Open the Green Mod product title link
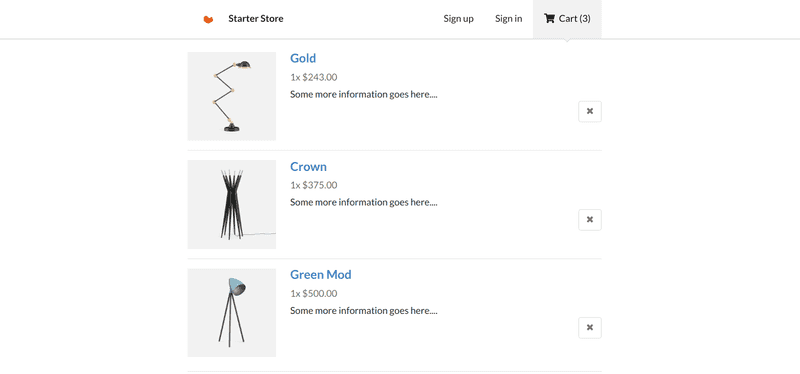This screenshot has width=800, height=374. tap(320, 275)
